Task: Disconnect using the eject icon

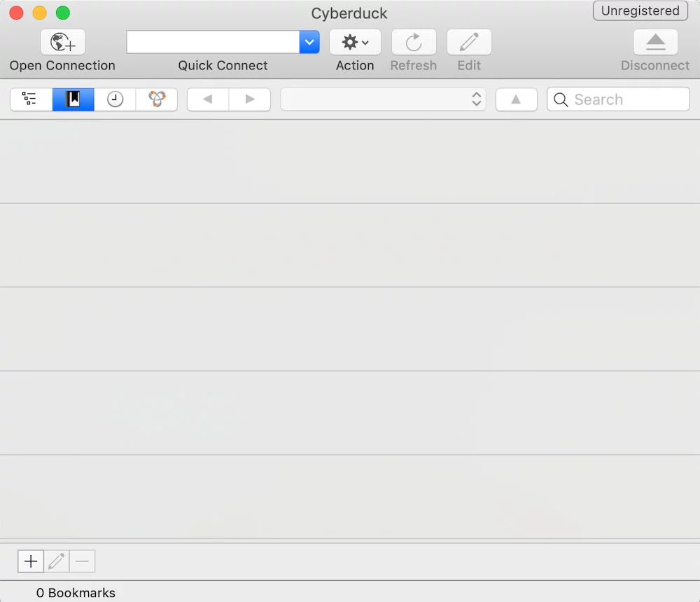Action: 655,42
